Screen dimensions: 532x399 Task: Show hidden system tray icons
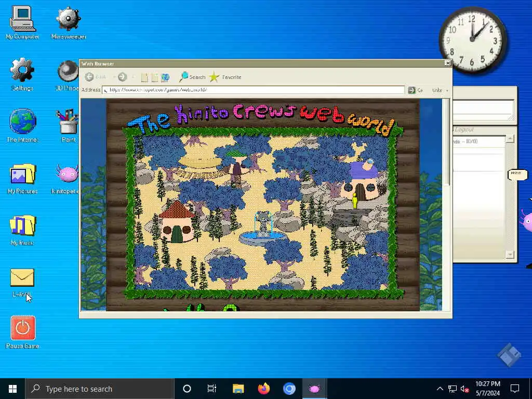(440, 389)
